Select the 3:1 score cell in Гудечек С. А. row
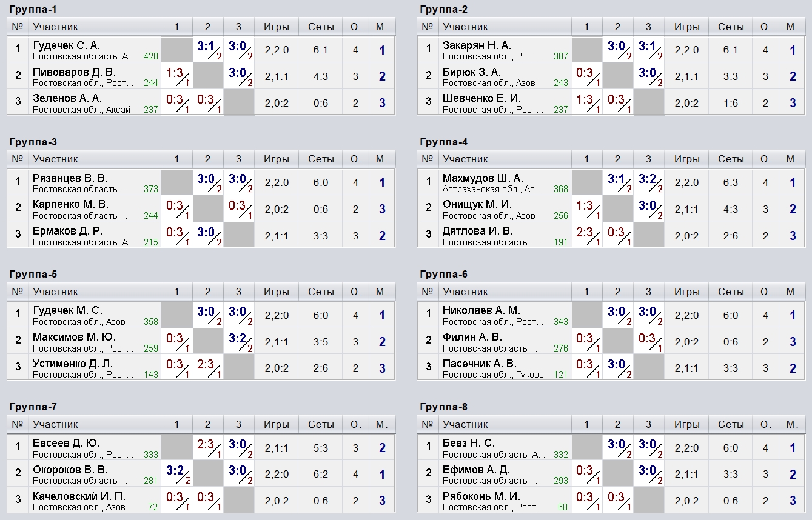 [207, 50]
